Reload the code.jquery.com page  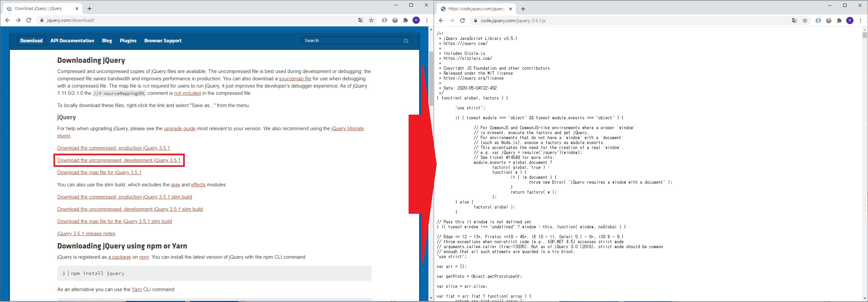point(463,20)
